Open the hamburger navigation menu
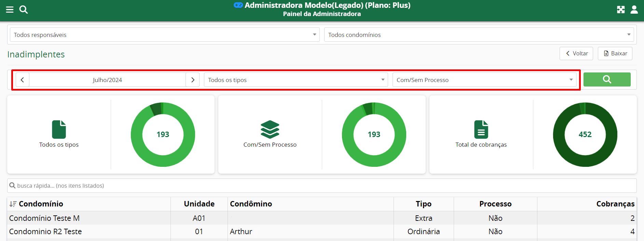The width and height of the screenshot is (644, 241). [10, 10]
